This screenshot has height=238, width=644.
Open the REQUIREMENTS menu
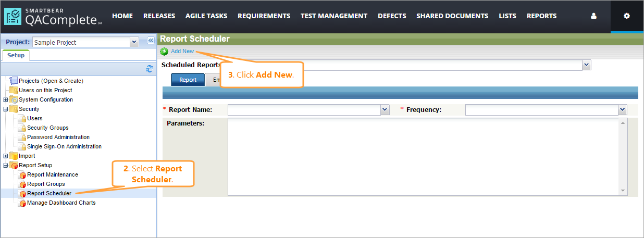[x=264, y=16]
